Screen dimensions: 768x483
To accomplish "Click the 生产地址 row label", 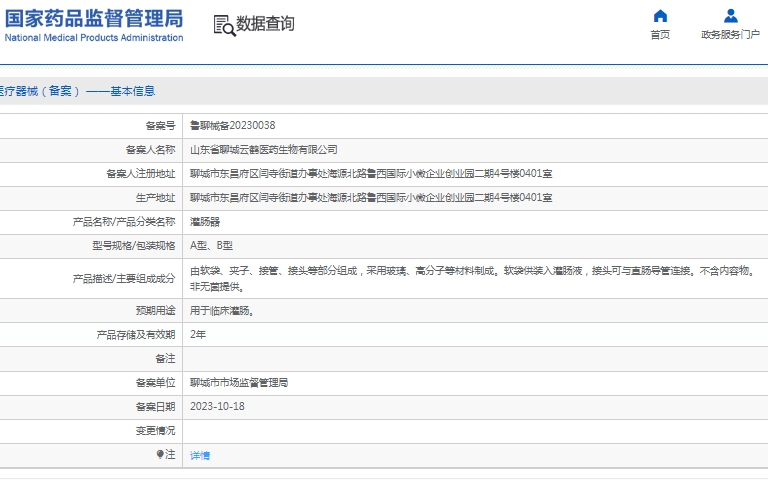I will pos(155,198).
